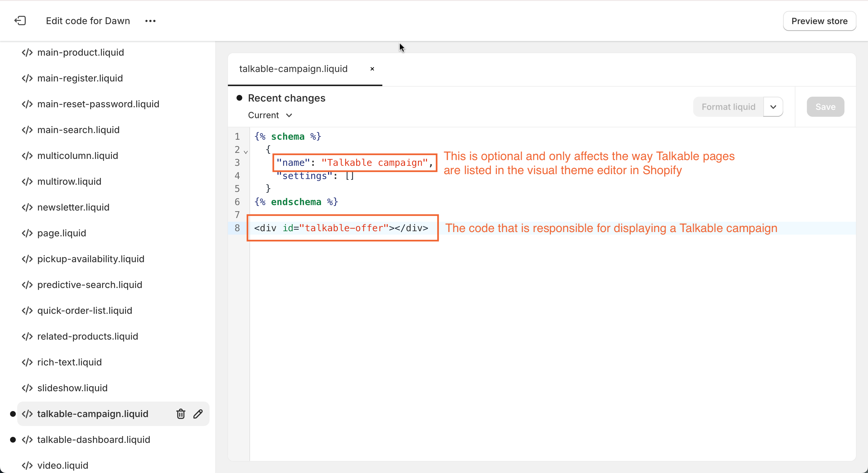Image resolution: width=868 pixels, height=473 pixels.
Task: Select video.liquid from the sidebar list
Action: tap(63, 466)
